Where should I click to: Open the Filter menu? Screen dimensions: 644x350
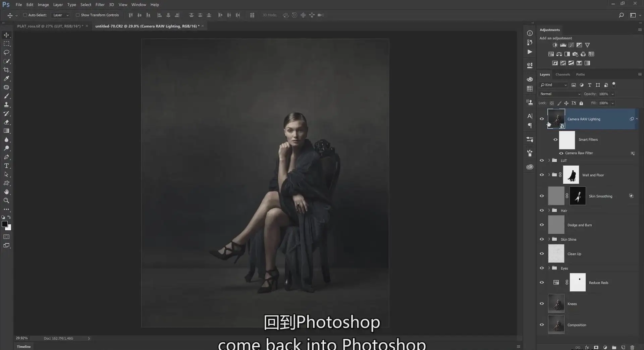click(100, 5)
